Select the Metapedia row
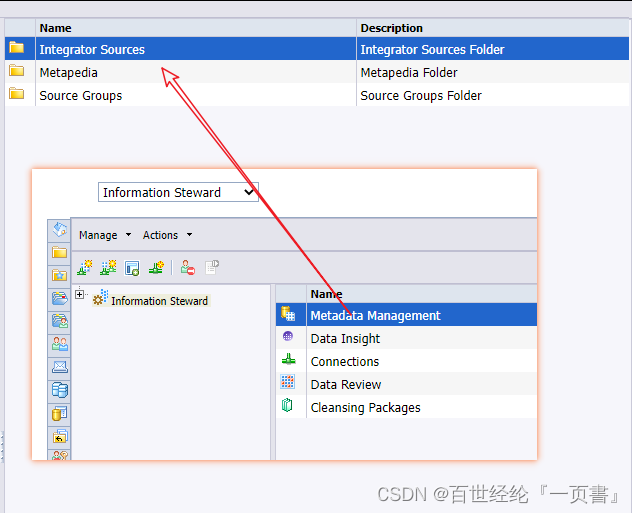 tap(317, 72)
